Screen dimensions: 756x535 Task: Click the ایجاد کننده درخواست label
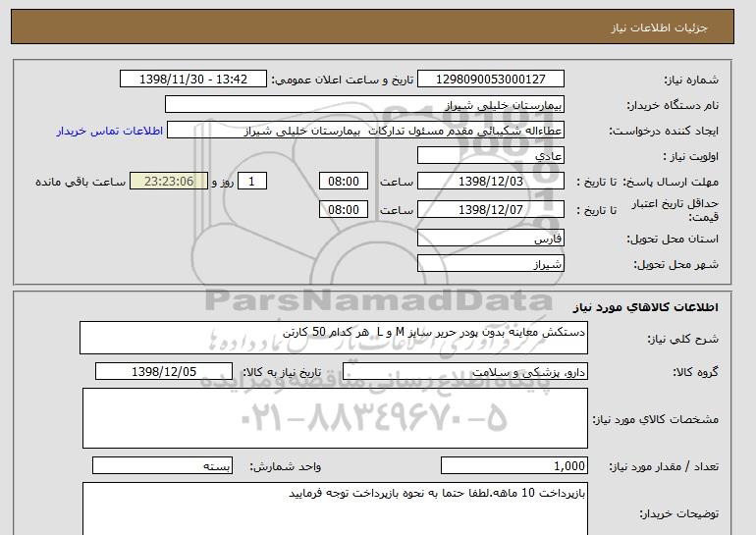pyautogui.click(x=664, y=131)
